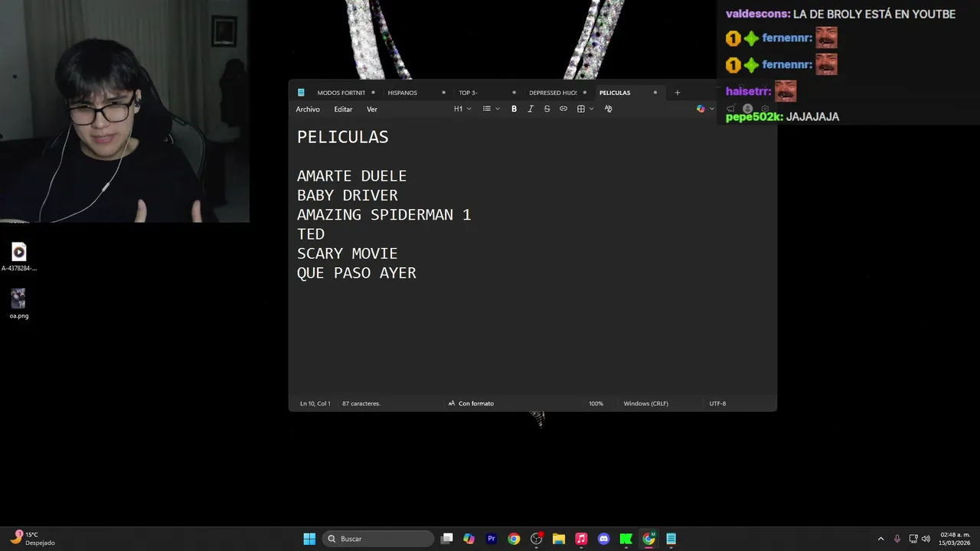Open Google Chrome from the taskbar
980x551 pixels.
[514, 539]
